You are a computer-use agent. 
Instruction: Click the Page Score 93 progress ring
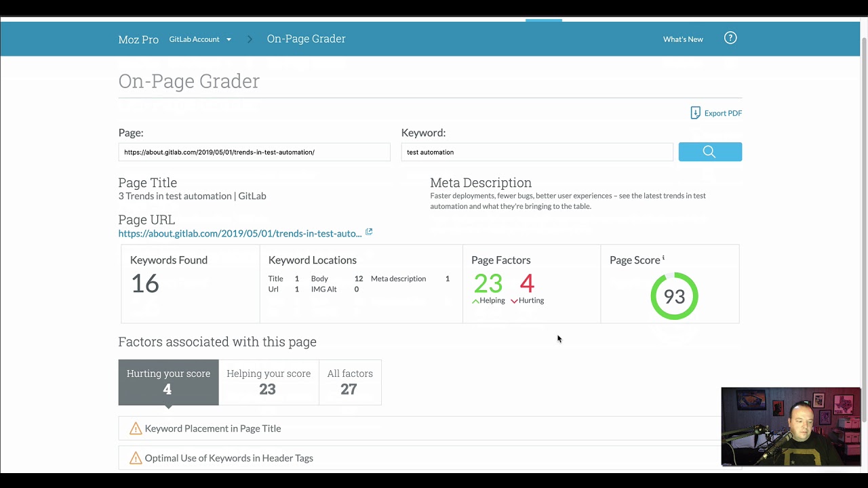click(x=673, y=296)
